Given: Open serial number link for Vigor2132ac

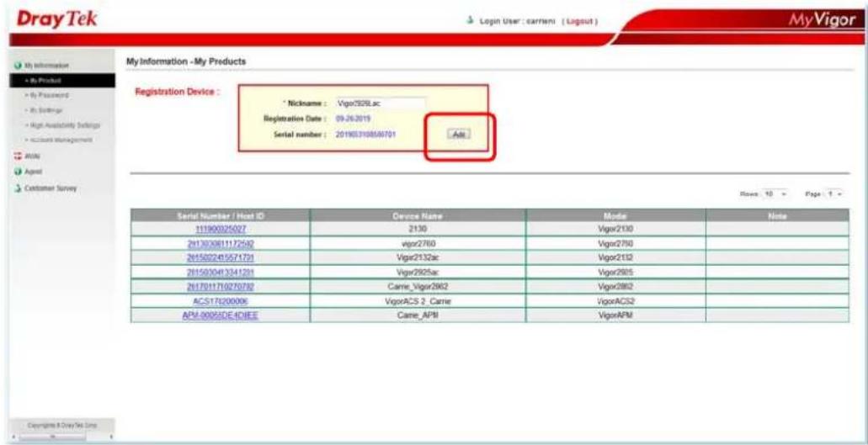Looking at the screenshot, I should pos(221,257).
